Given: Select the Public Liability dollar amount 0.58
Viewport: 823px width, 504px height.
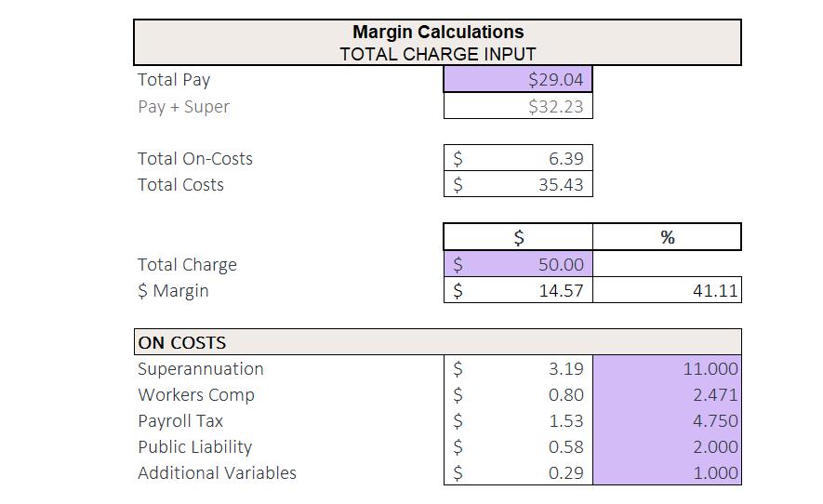Looking at the screenshot, I should click(518, 446).
